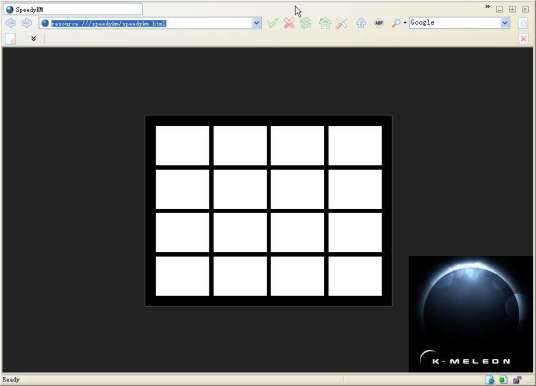
Task: Click the Google search input field
Action: point(455,23)
